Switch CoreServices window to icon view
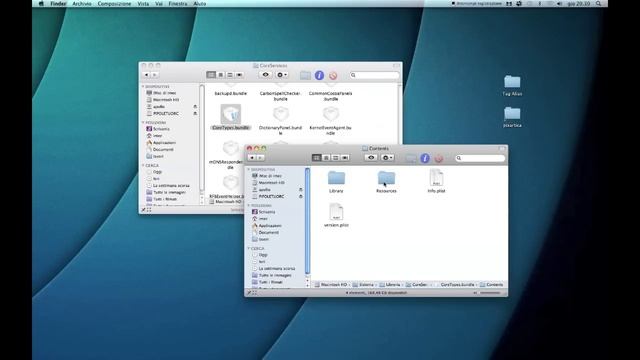The image size is (640, 360). [x=211, y=75]
